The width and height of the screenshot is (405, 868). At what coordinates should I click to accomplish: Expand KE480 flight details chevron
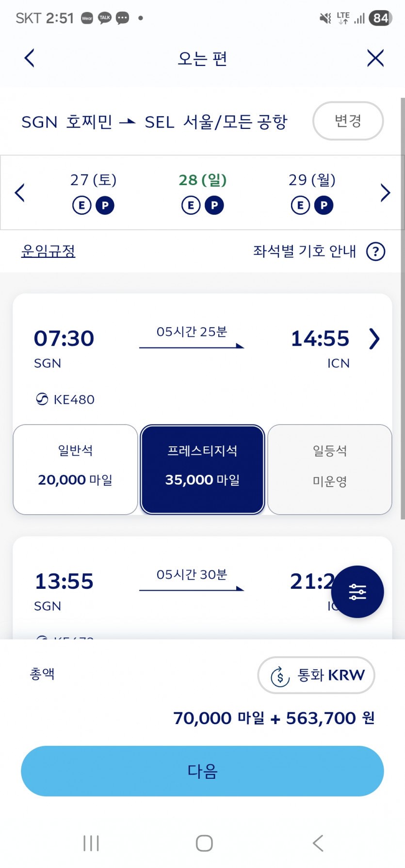pos(374,339)
